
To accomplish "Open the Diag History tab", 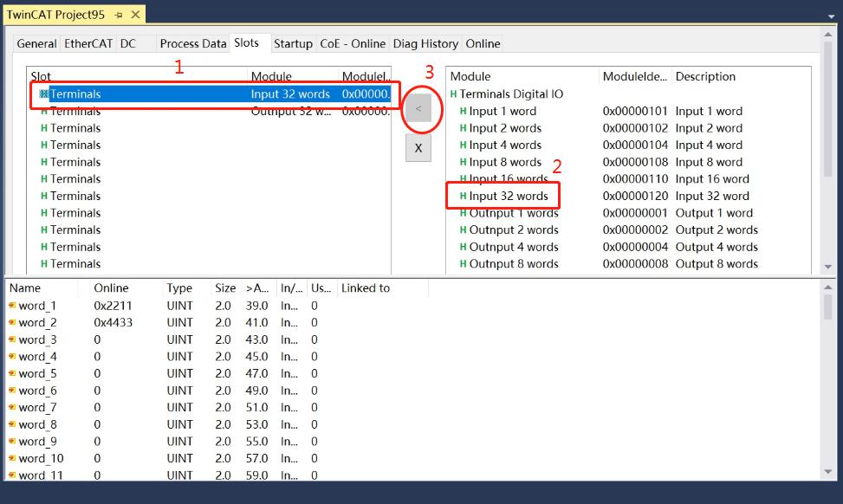I will click(x=425, y=43).
